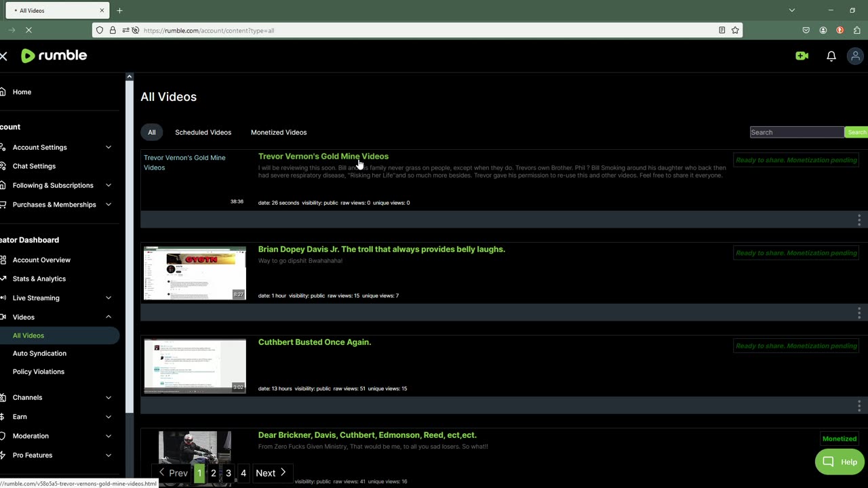Click the padlock icon in the address bar

113,30
